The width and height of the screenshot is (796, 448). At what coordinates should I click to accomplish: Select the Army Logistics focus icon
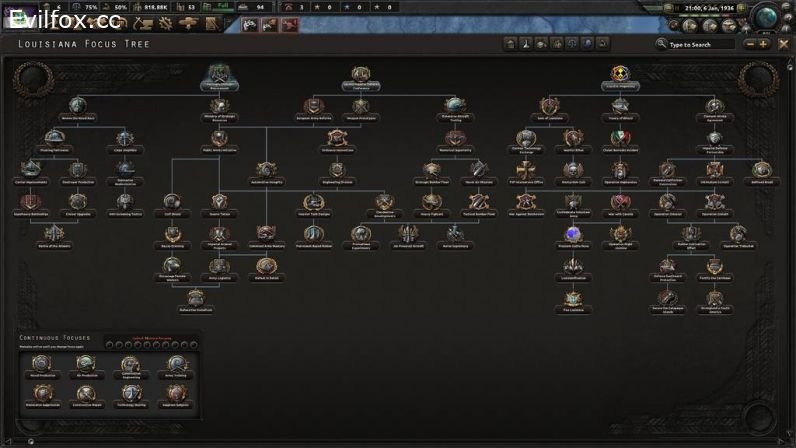pos(221,265)
